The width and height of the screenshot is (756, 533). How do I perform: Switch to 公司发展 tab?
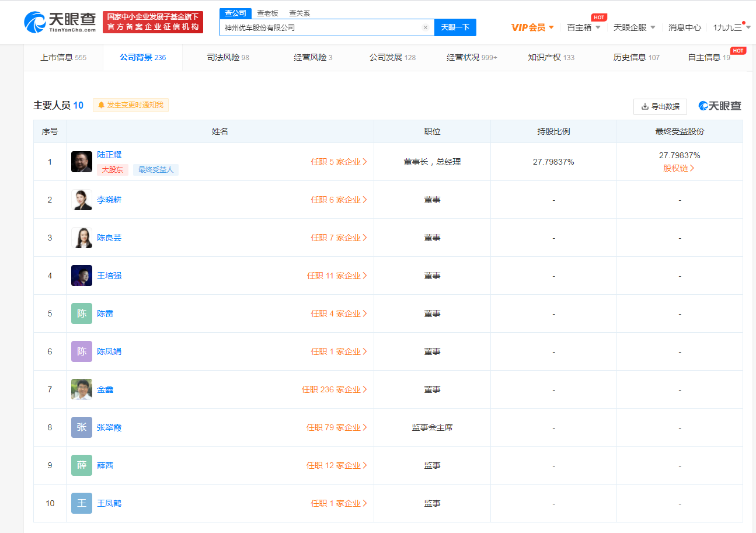pyautogui.click(x=392, y=57)
